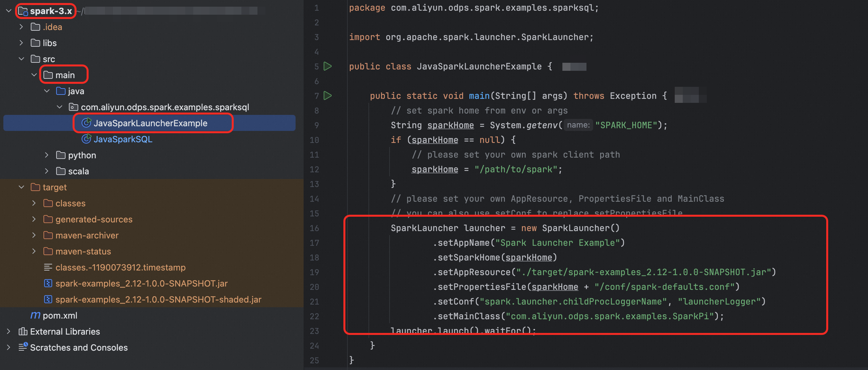Collapse the target folder

point(21,187)
